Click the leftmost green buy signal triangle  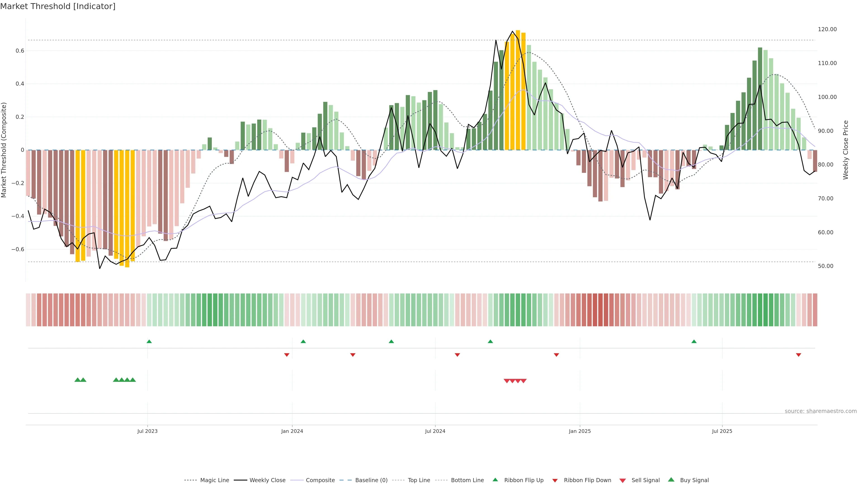pos(78,380)
